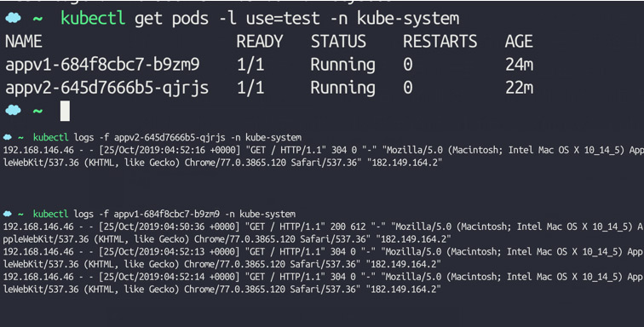Click green kubectl in appv1 logs command
Viewport: 644px width, 327px height.
[51, 214]
